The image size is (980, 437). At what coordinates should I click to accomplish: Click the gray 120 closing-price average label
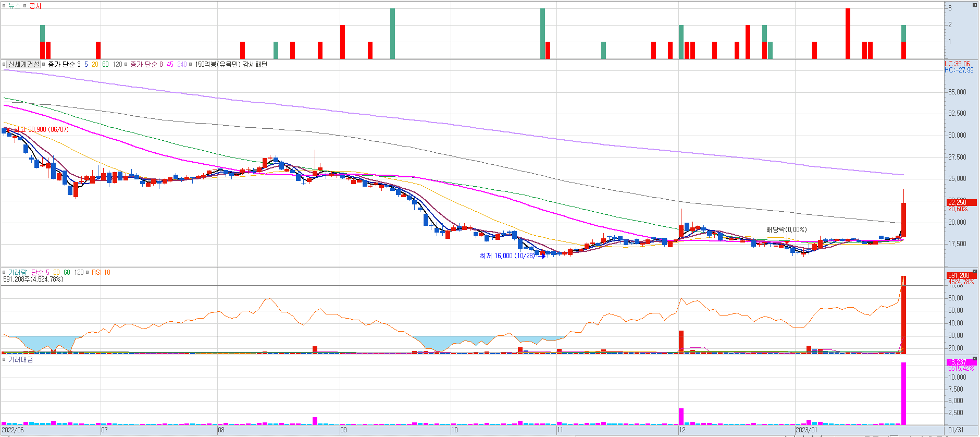(x=117, y=64)
